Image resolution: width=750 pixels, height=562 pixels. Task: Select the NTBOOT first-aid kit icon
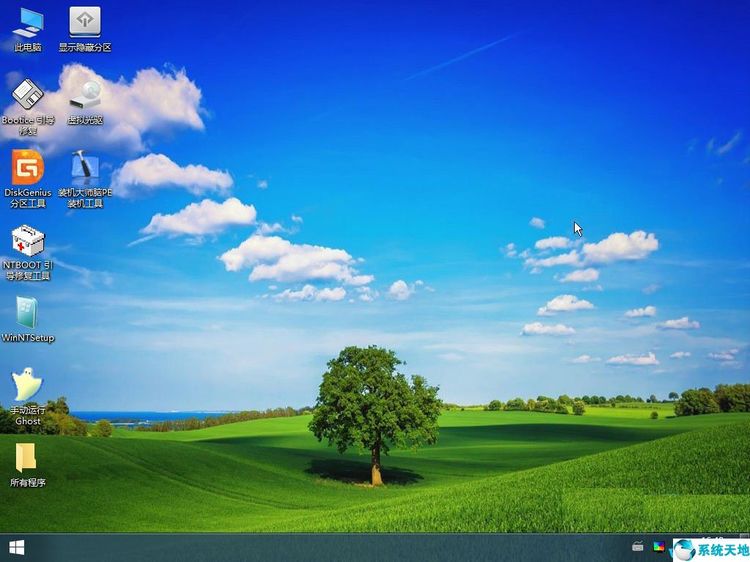tap(28, 241)
